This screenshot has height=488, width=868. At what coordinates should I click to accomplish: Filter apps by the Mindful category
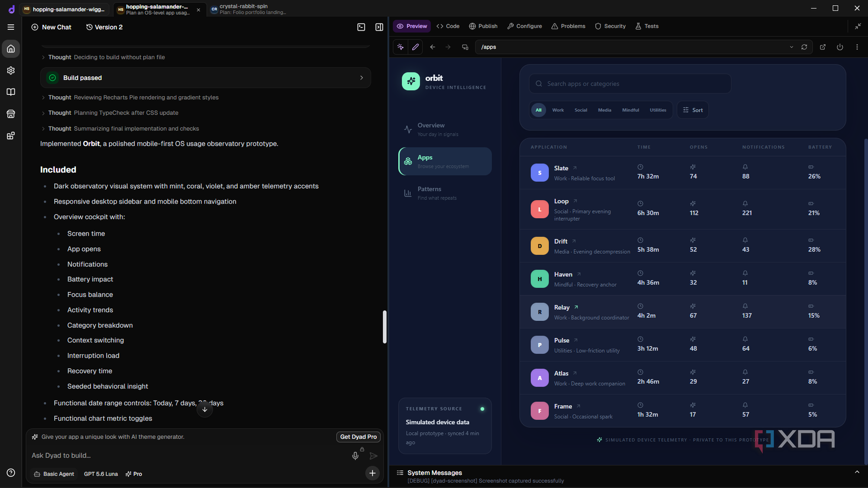point(630,110)
